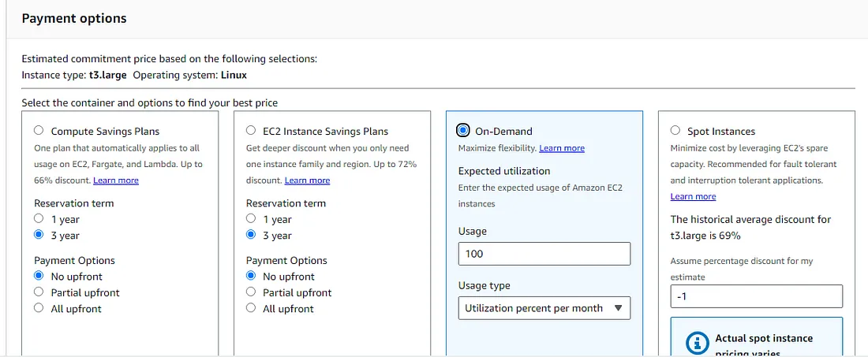Image resolution: width=868 pixels, height=357 pixels.
Task: Click the On-Demand Learn more link
Action: 562,148
